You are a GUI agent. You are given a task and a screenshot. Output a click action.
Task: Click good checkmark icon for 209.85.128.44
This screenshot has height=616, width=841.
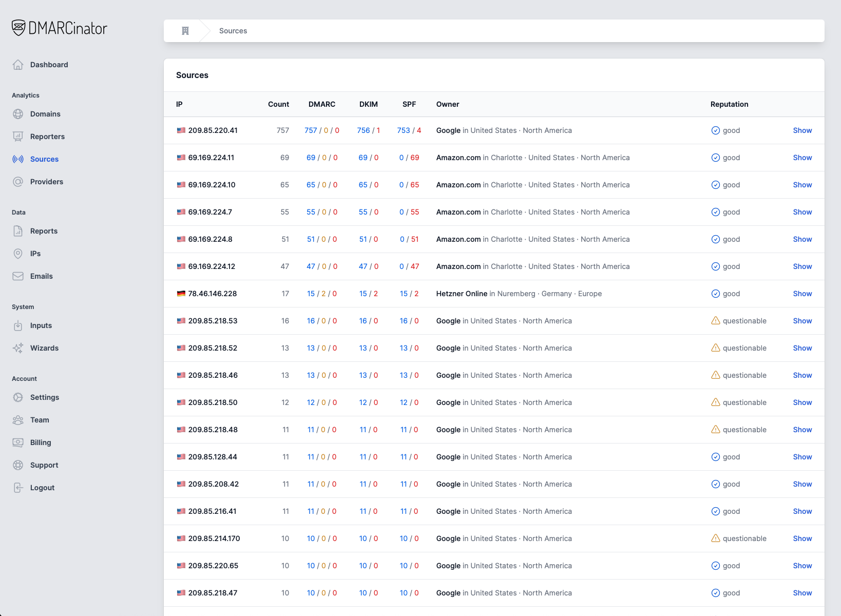click(x=716, y=457)
